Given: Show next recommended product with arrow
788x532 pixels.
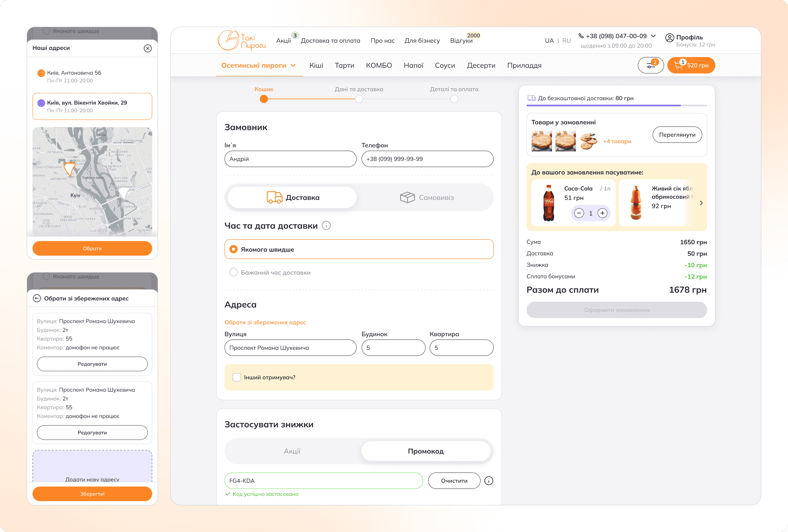Looking at the screenshot, I should [701, 203].
